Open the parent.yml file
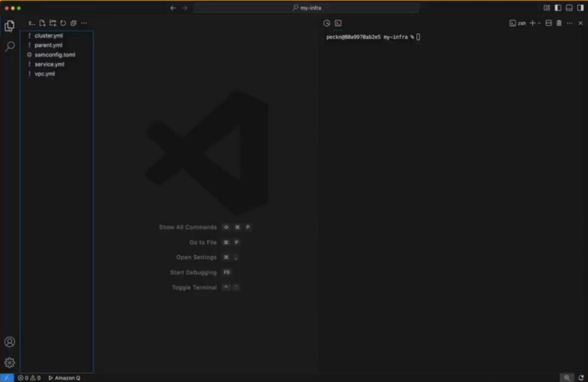 48,45
